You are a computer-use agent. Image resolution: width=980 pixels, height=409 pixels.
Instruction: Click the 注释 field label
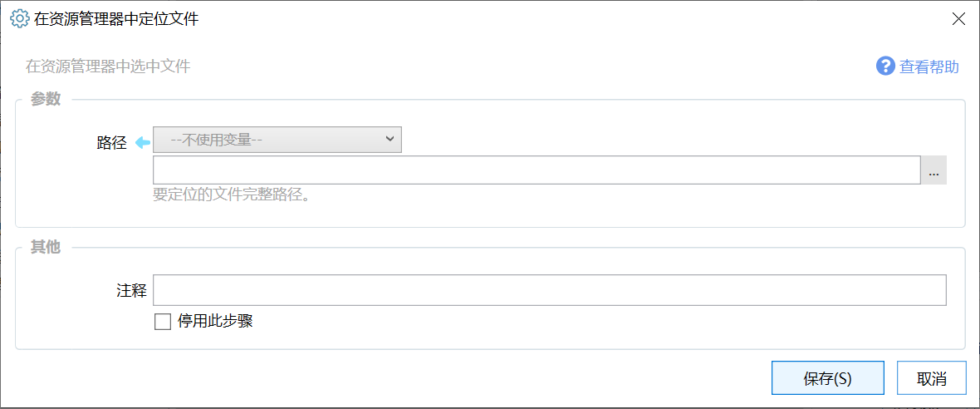131,291
